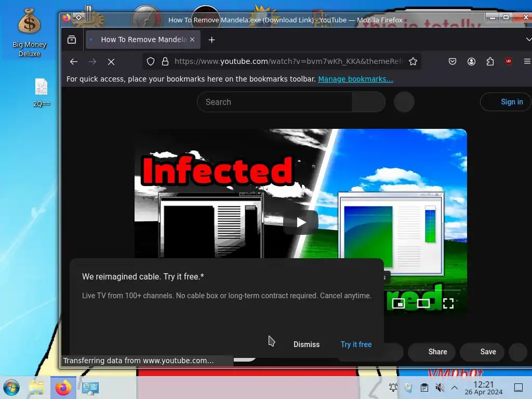
Task: Click the window menu icon in the title bar
Action: tap(79, 17)
